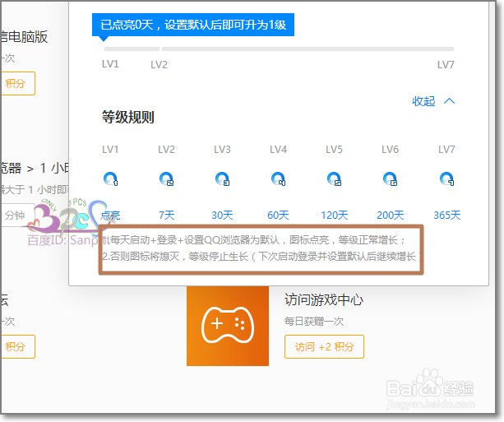
Task: Click the 每日获赠一次 text under 游戏中心
Action: (314, 321)
